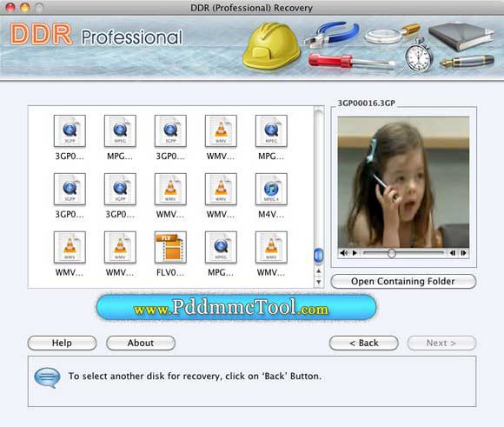Select the first WMV file in bottom row
Screen dimensions: 504x427
click(70, 247)
